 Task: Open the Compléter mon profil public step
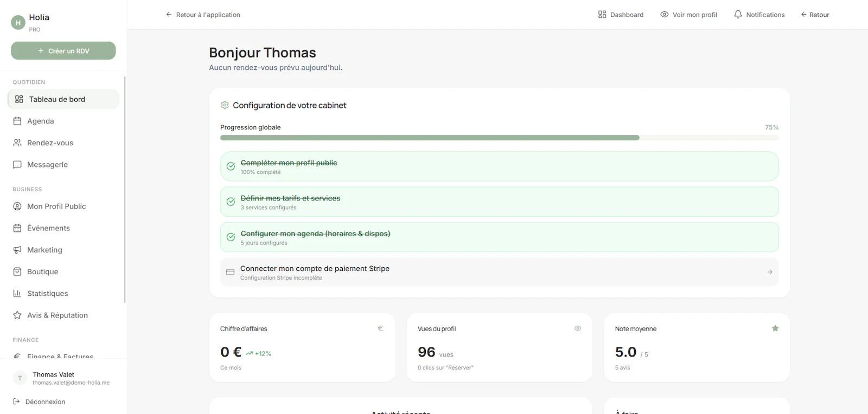(x=500, y=166)
